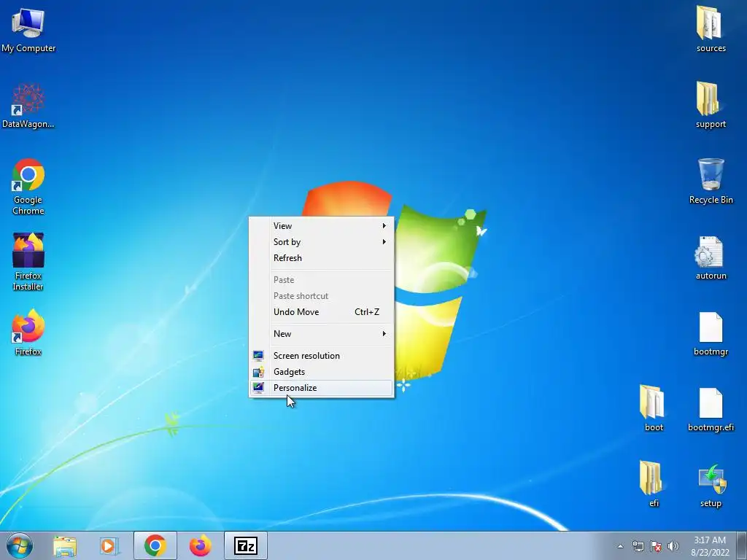
Task: Select the Recycle Bin icon
Action: coord(711,181)
